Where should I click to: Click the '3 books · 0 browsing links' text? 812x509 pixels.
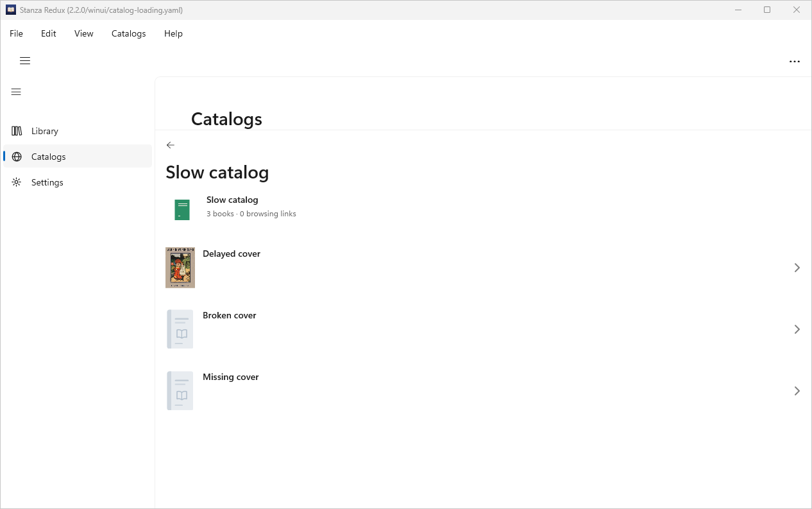pyautogui.click(x=251, y=214)
